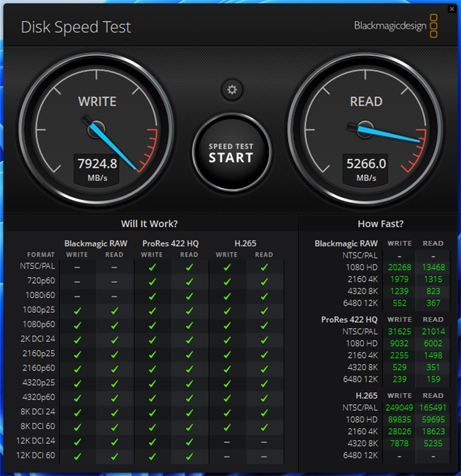Select the 4320p60 format row label

click(38, 397)
